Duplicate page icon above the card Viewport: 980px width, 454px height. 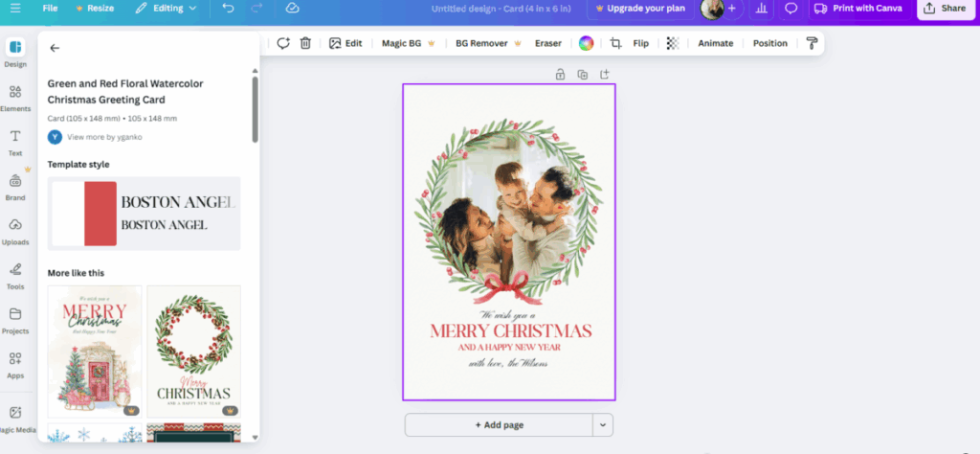(x=583, y=75)
